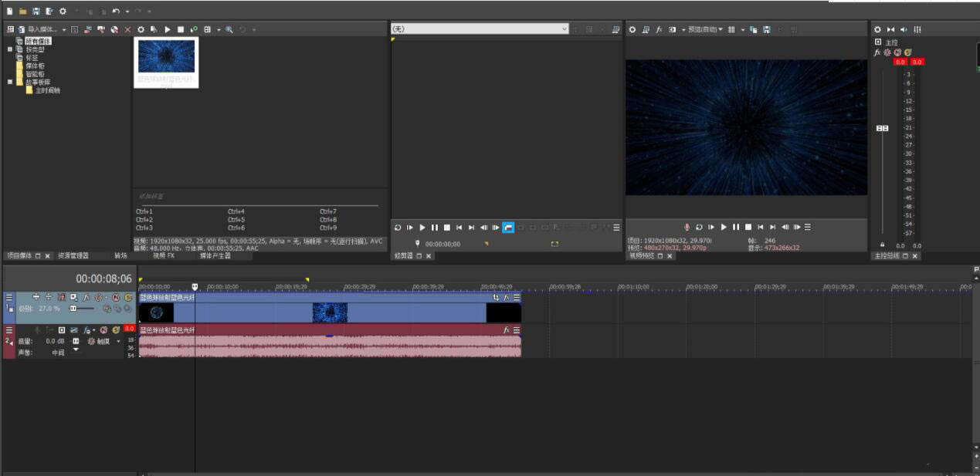Enable loop playback in the trimmer transport
Viewport: 980px width, 476px height.
[x=509, y=228]
